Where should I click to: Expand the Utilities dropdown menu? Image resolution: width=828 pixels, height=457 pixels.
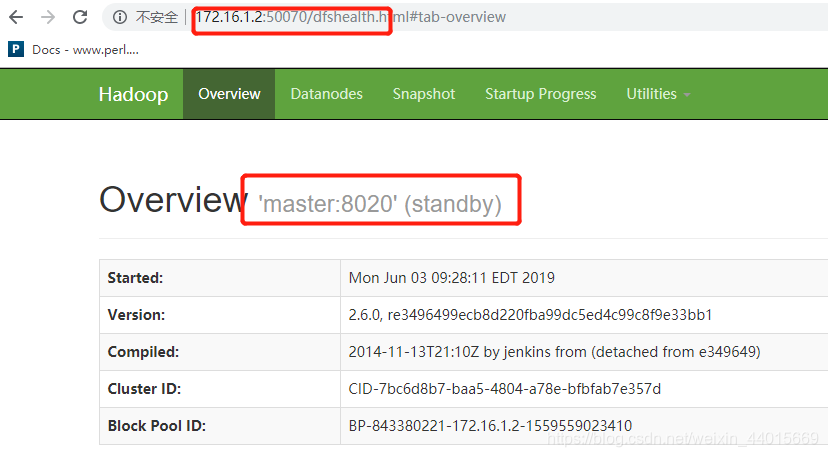[658, 94]
